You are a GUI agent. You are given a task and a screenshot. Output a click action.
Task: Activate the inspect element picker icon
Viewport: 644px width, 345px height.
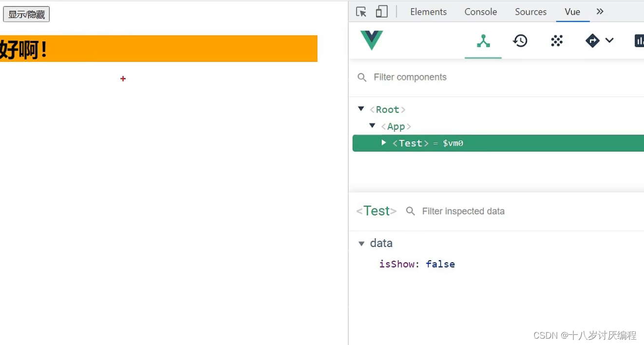click(361, 12)
